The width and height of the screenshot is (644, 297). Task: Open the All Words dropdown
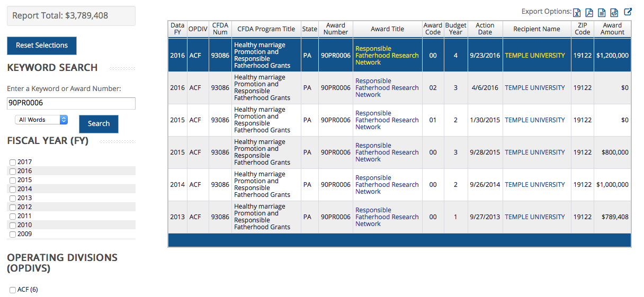click(41, 120)
